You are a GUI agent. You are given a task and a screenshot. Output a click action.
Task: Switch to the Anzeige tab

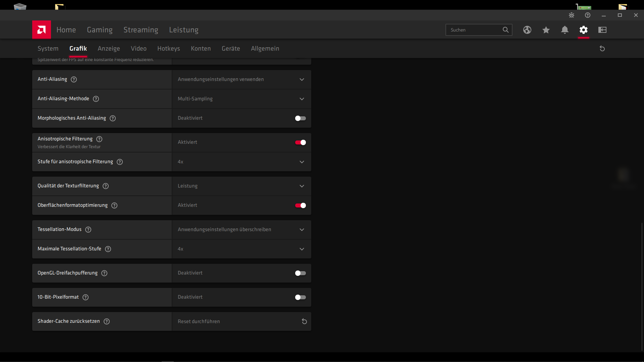109,49
